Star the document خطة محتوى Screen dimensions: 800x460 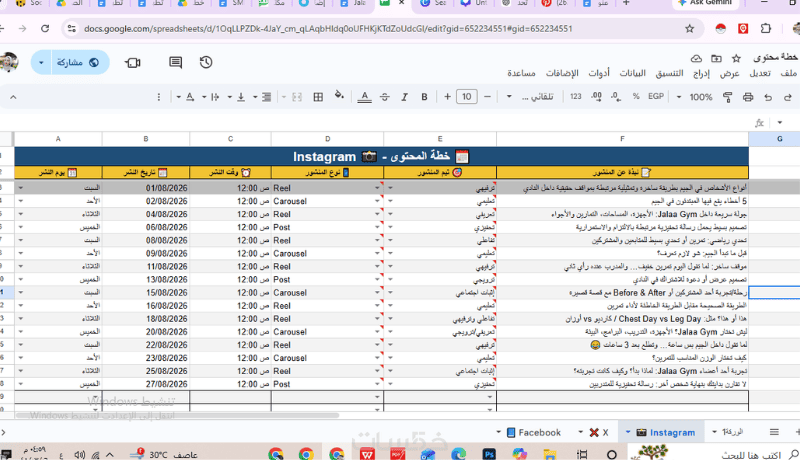click(x=736, y=58)
